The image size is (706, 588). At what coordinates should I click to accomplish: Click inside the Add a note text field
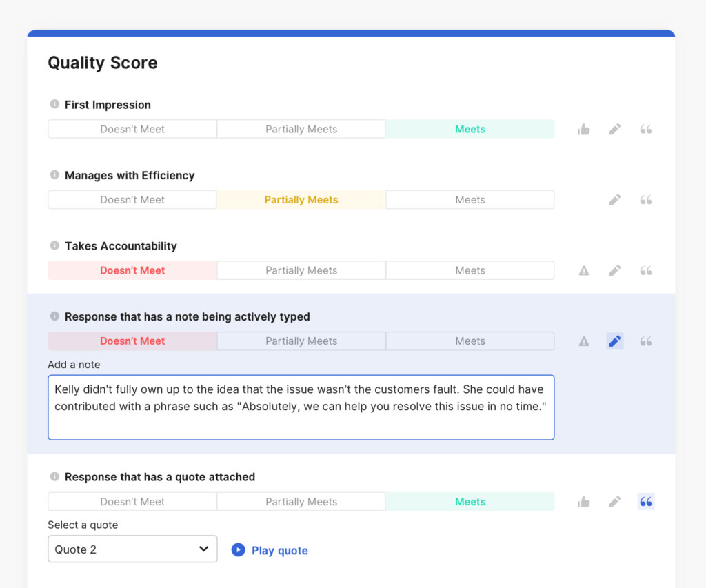click(x=301, y=407)
